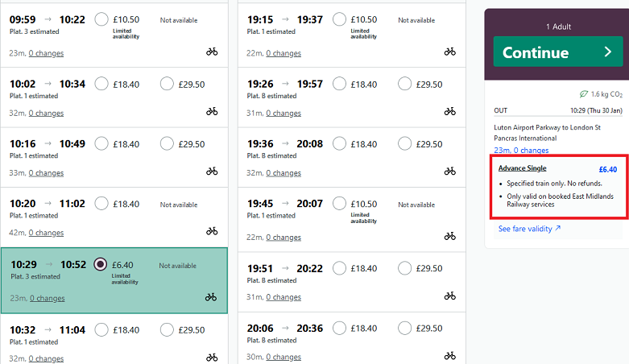Click bicycle icon on 20:06 train
This screenshot has height=364, width=629.
[x=449, y=356]
